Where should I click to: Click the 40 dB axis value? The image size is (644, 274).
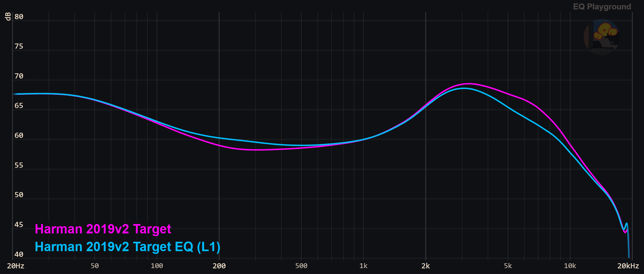pyautogui.click(x=19, y=254)
